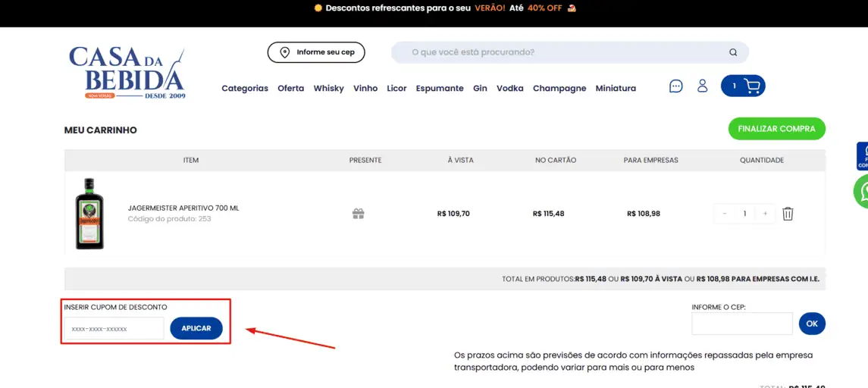Delete the Jagermeister item with the trash icon

tap(788, 213)
